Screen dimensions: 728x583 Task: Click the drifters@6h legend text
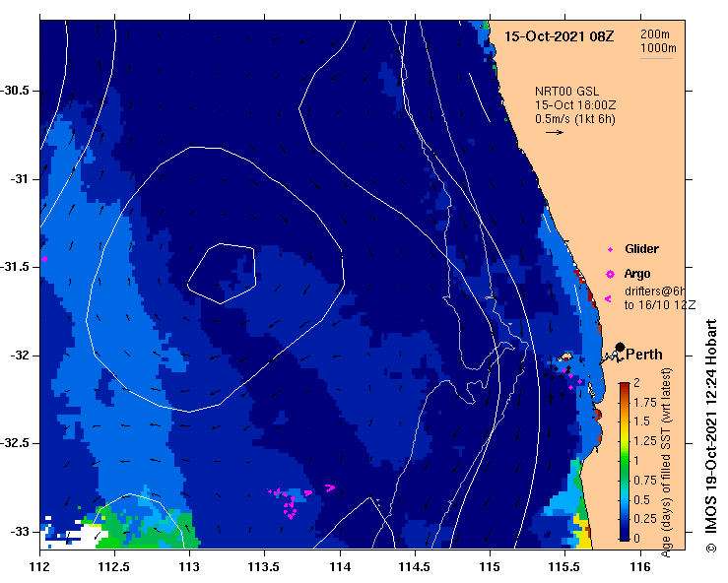655,291
